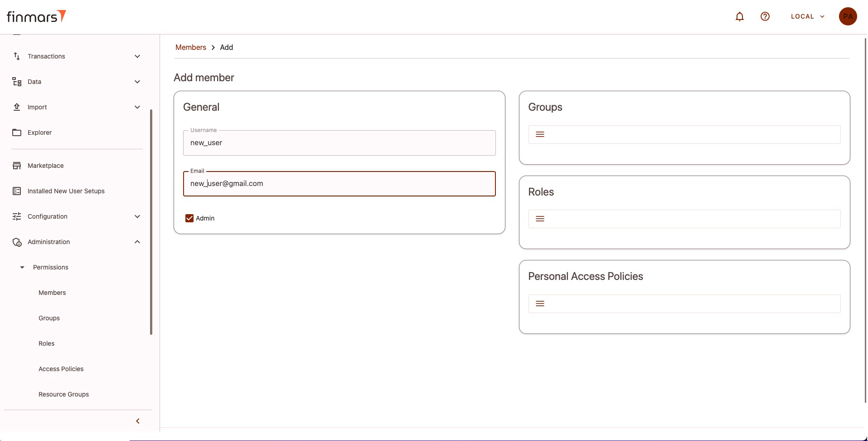Go to Members in sidebar
Screen dimensions: 868x441
pos(52,293)
